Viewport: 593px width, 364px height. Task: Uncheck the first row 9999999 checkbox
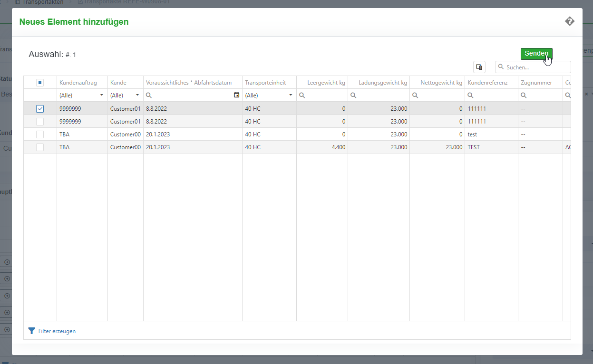click(x=40, y=109)
